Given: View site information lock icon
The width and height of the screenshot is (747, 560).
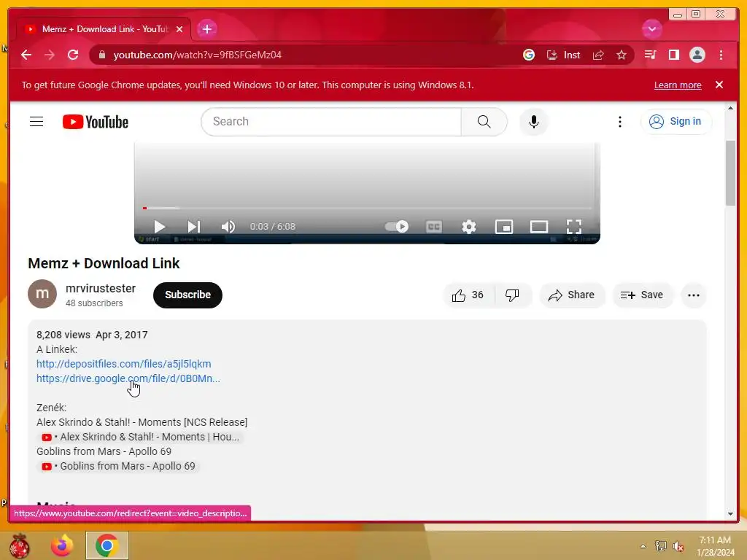Looking at the screenshot, I should (101, 55).
